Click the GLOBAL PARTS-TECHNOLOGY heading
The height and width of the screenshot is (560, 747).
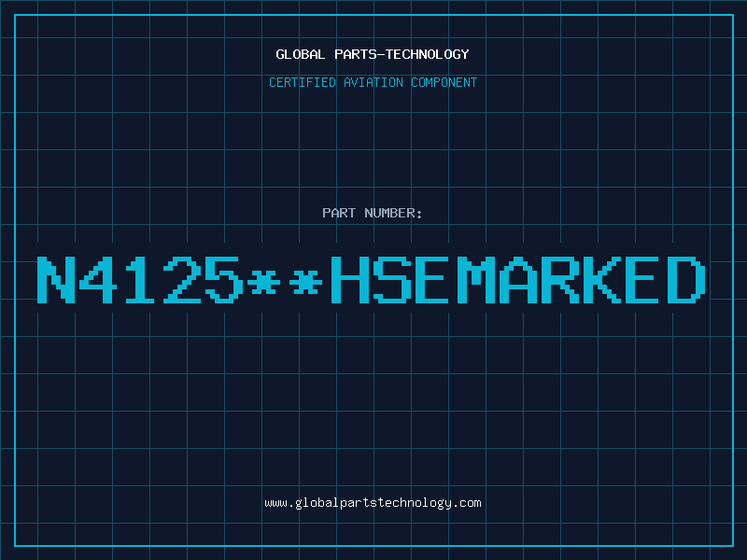[x=373, y=54]
